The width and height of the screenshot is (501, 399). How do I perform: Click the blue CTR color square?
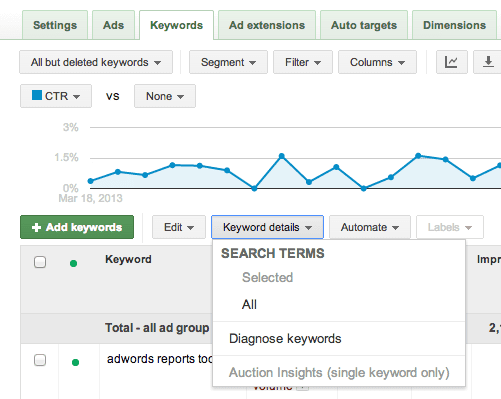coord(37,95)
